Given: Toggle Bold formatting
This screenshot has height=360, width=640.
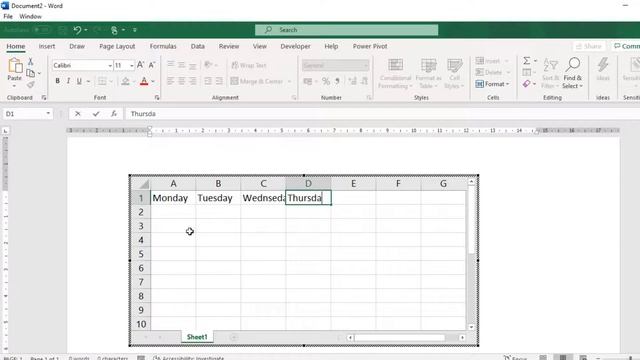Looking at the screenshot, I should click(57, 81).
